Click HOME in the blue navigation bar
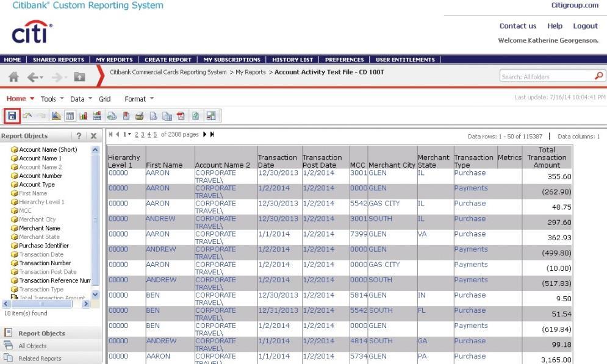 [x=12, y=60]
